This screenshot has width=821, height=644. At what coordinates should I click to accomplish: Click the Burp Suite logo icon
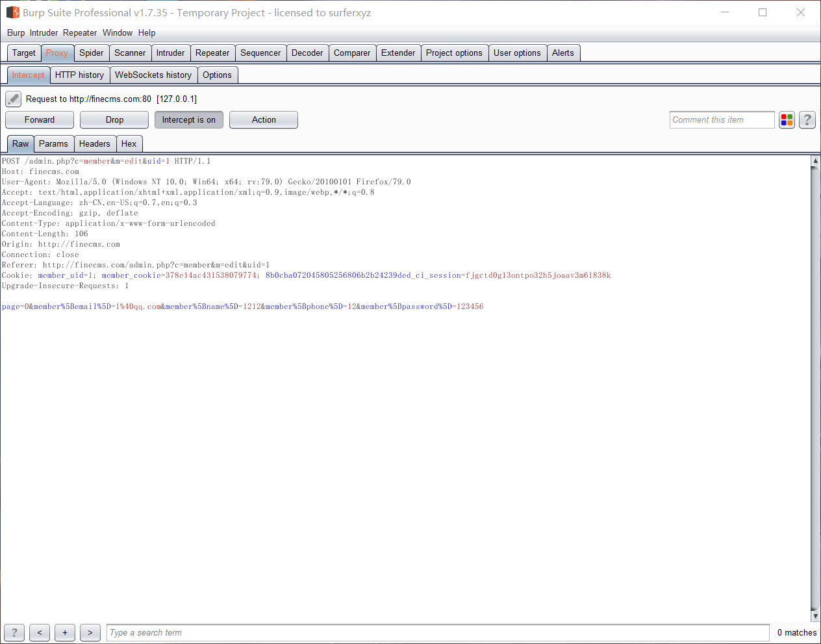tap(13, 12)
